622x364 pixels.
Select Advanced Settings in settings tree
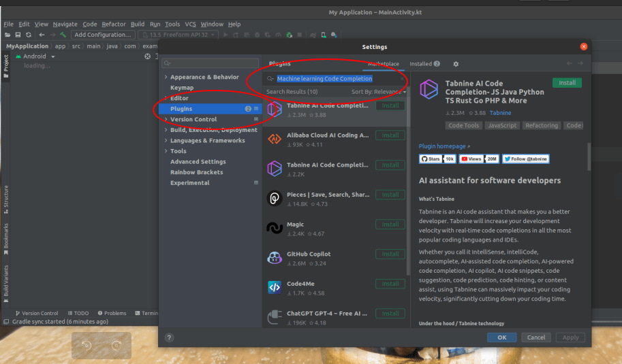point(198,162)
